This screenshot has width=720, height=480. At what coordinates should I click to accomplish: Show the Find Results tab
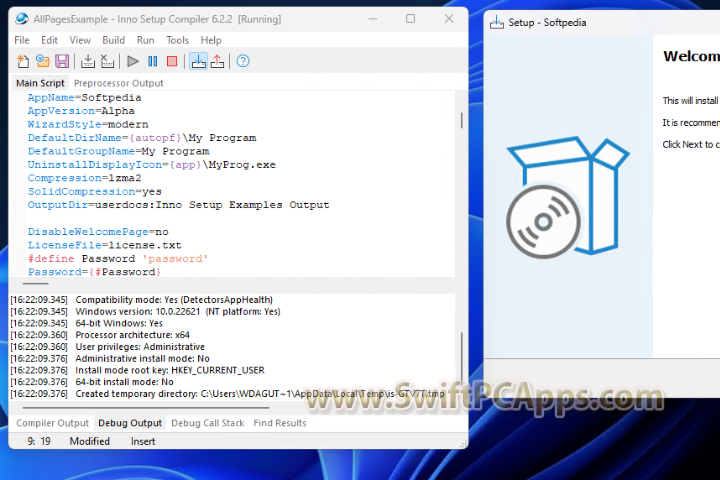point(280,423)
